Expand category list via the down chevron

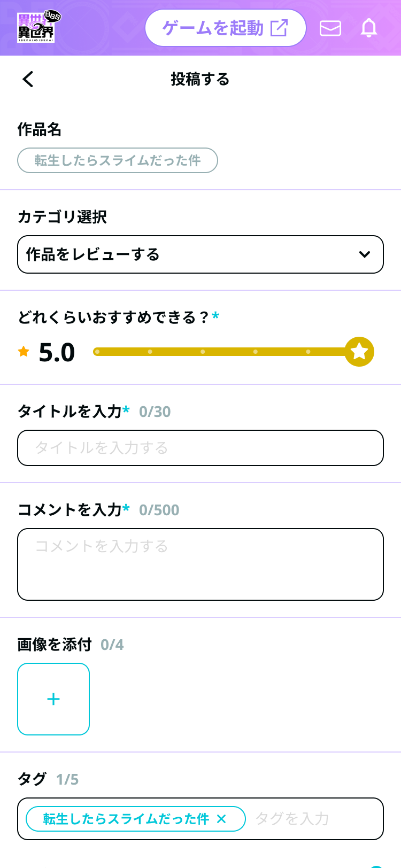pos(365,254)
